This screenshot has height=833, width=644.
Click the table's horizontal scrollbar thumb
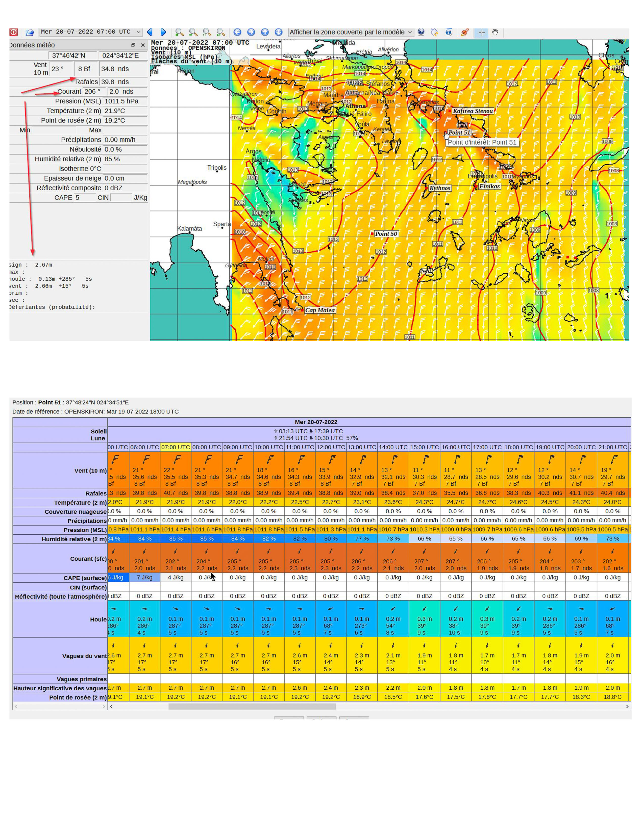(x=252, y=706)
